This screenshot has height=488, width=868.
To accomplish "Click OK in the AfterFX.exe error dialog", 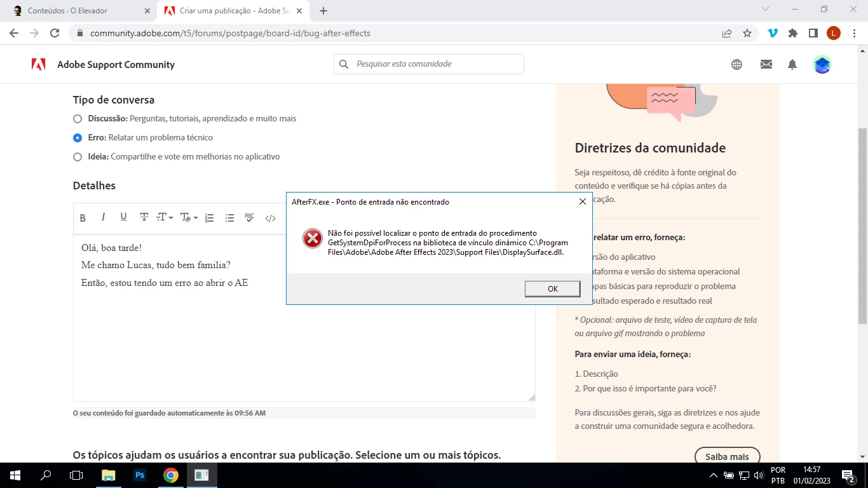I will 553,289.
